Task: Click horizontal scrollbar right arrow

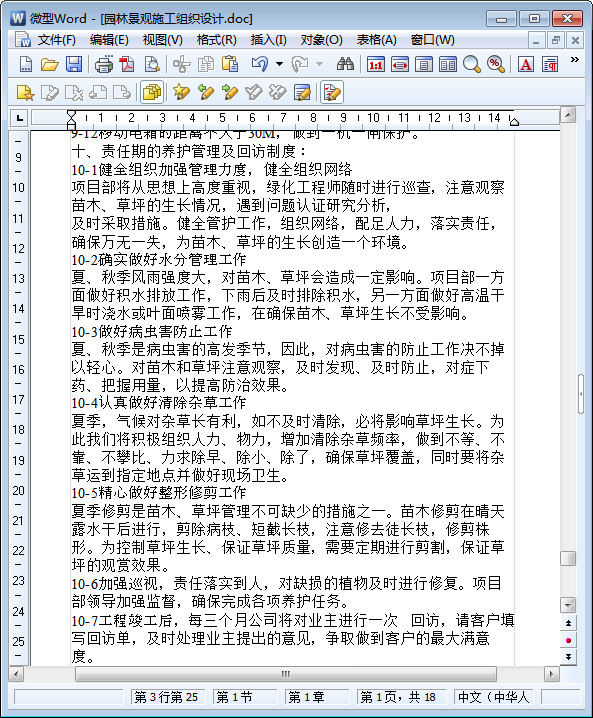Action: (x=551, y=674)
